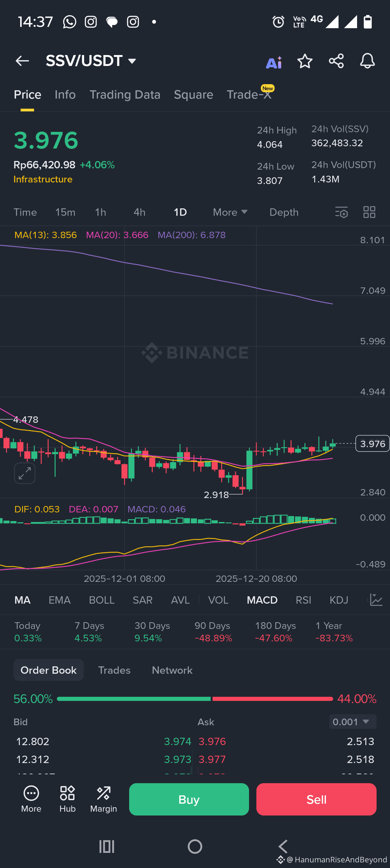Image resolution: width=390 pixels, height=868 pixels.
Task: Open the SSV/USDT pair selector dropdown
Action: click(x=91, y=61)
